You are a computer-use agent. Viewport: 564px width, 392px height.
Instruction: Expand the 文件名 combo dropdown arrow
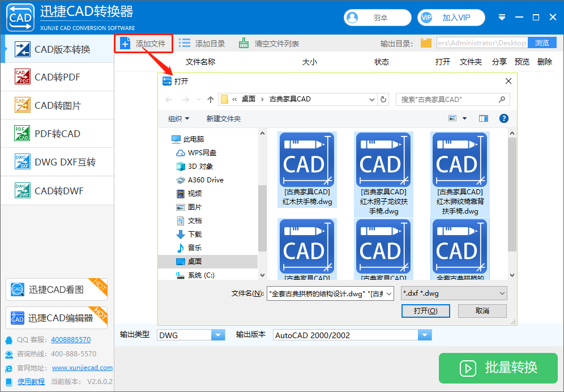[x=389, y=294]
